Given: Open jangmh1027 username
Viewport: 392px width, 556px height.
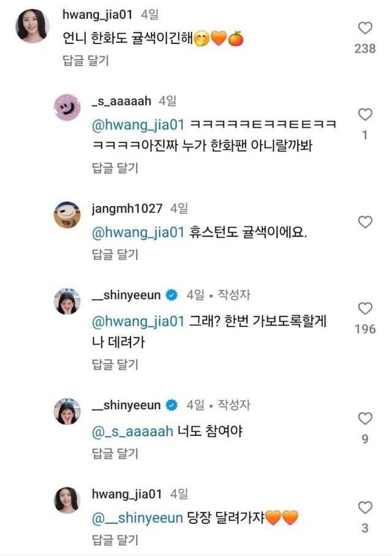Looking at the screenshot, I should (x=127, y=209).
